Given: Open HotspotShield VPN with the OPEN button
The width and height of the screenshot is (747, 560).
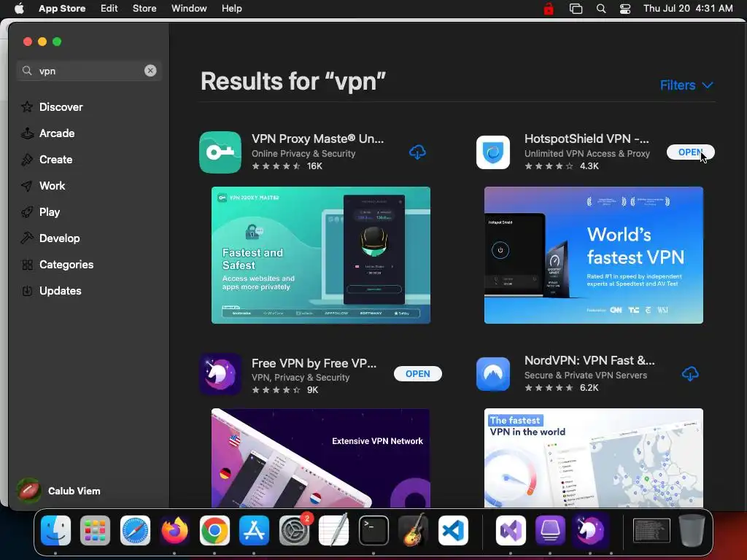Looking at the screenshot, I should [x=690, y=152].
